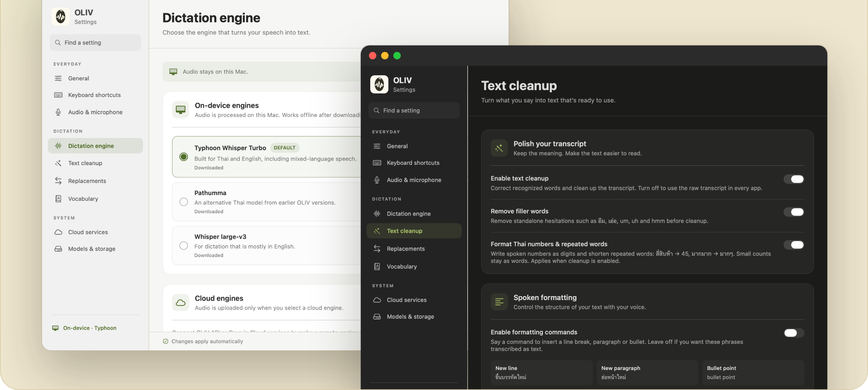868x390 pixels.
Task: Click the On-device engines heading
Action: coord(226,105)
